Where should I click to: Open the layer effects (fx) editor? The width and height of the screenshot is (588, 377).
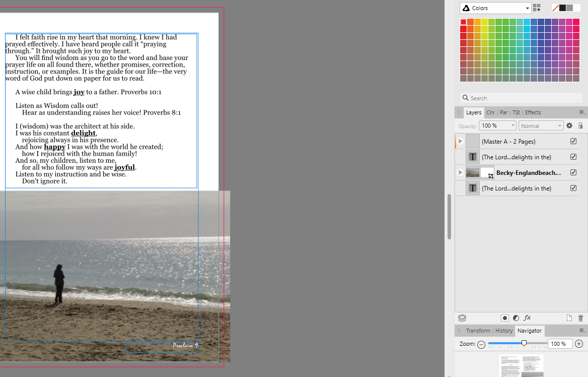[x=527, y=318]
